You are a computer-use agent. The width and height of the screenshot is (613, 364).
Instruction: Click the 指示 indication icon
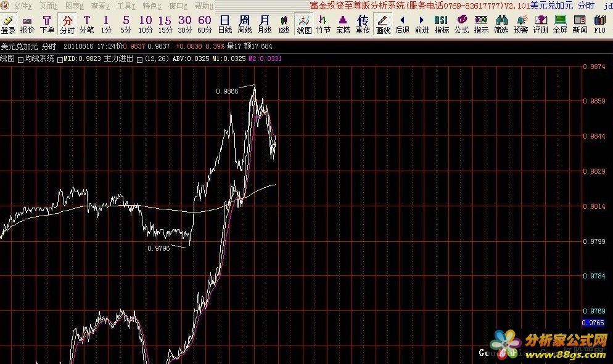481,24
